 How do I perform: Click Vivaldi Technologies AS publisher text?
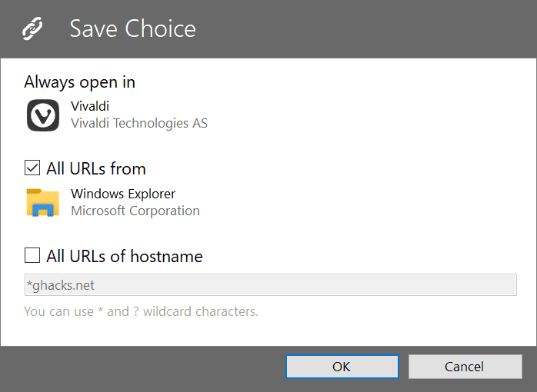point(139,123)
